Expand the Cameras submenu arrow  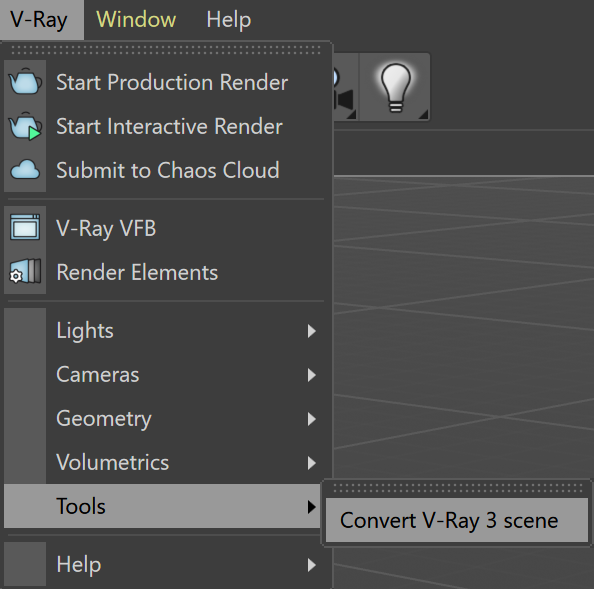click(311, 375)
